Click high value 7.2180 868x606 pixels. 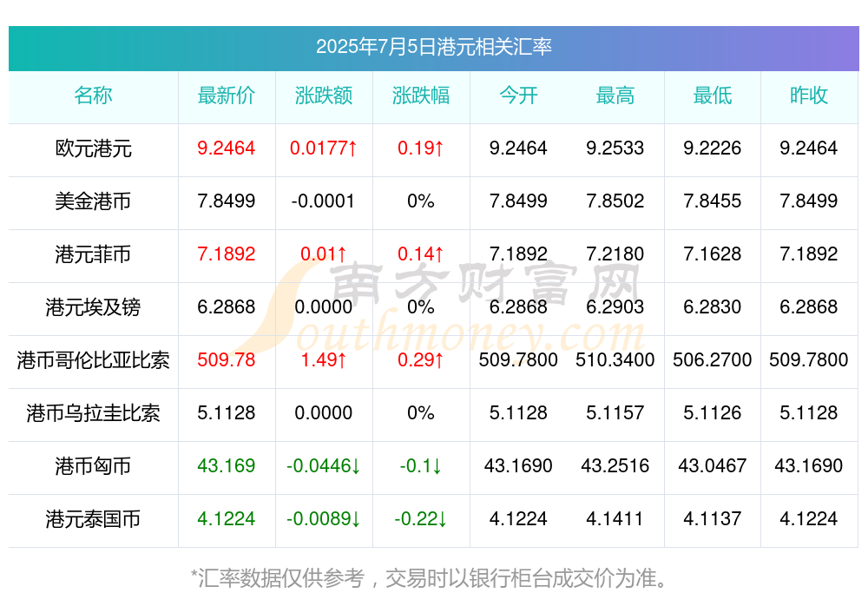(x=615, y=254)
